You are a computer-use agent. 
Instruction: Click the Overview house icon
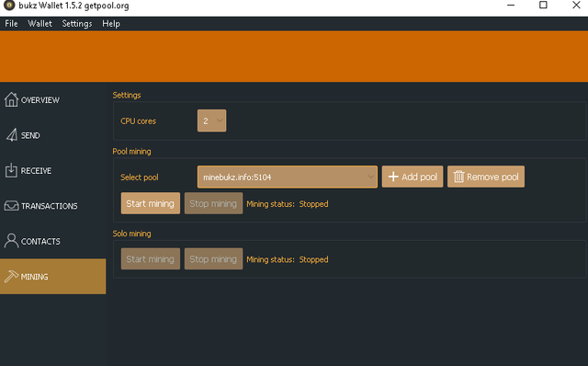coord(11,99)
